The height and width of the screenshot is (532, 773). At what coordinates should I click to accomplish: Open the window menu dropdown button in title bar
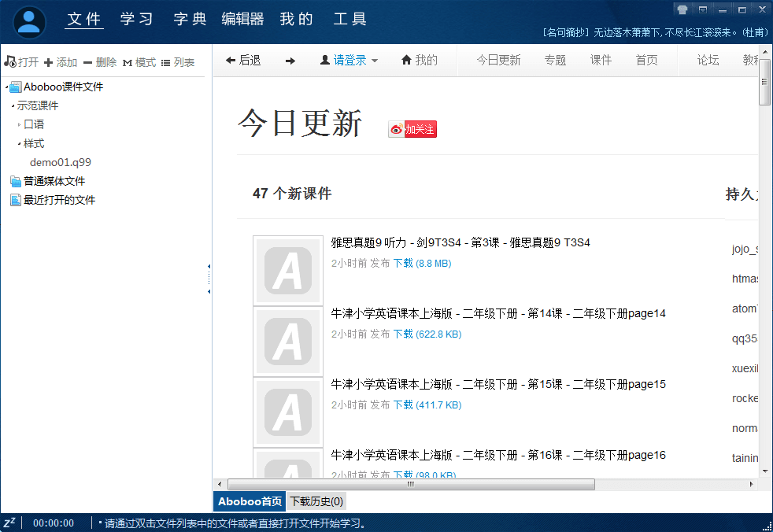[x=701, y=9]
